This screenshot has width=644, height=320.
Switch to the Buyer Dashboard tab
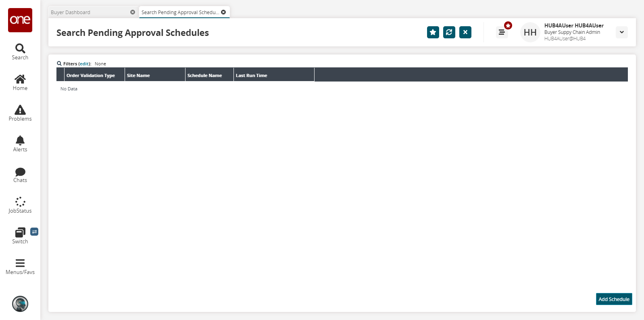coord(71,12)
